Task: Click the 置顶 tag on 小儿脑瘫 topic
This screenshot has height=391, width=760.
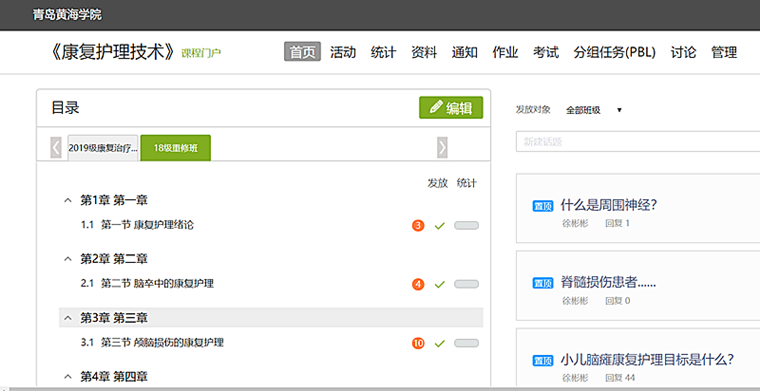Action: click(542, 360)
